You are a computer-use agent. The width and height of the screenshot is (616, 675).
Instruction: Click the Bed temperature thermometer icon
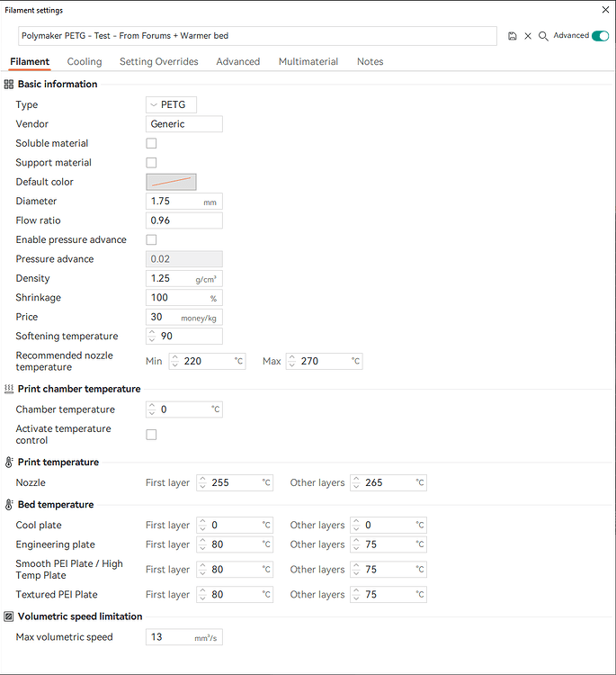click(9, 505)
